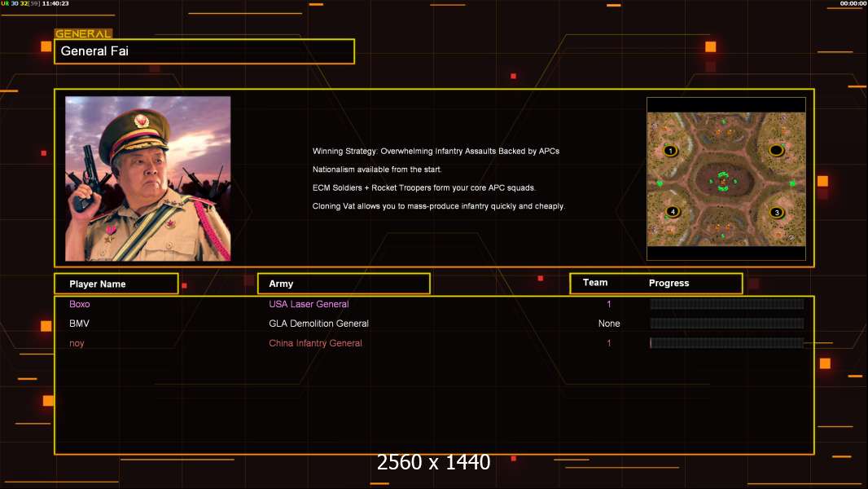868x489 pixels.
Task: Click the Team column header label
Action: (595, 283)
